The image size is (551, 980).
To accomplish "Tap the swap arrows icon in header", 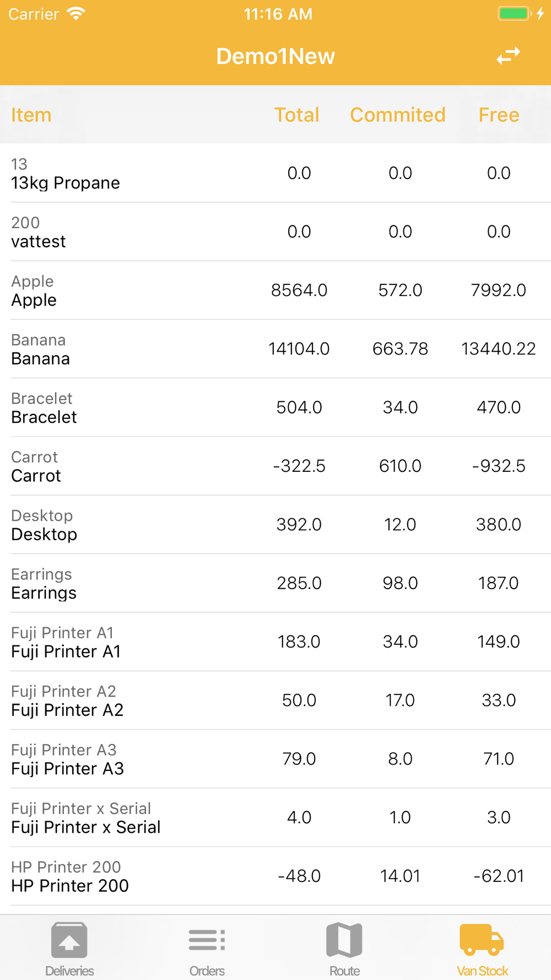I will [x=508, y=56].
